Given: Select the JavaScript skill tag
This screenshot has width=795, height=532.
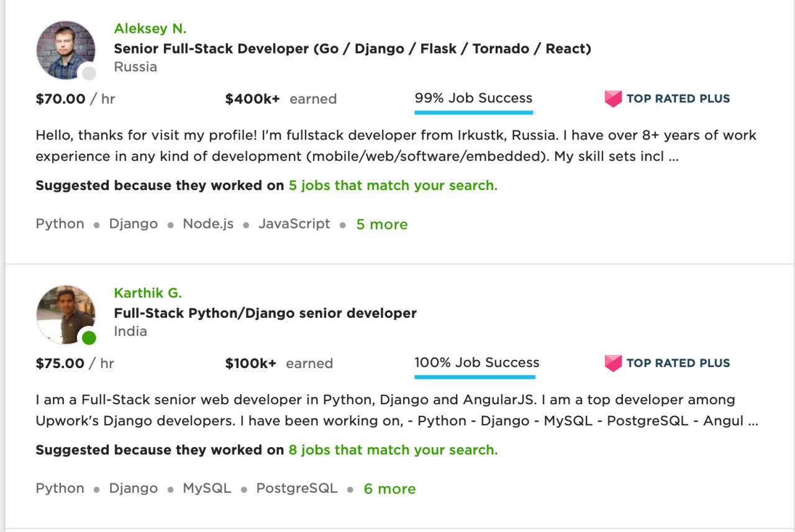Looking at the screenshot, I should point(294,224).
